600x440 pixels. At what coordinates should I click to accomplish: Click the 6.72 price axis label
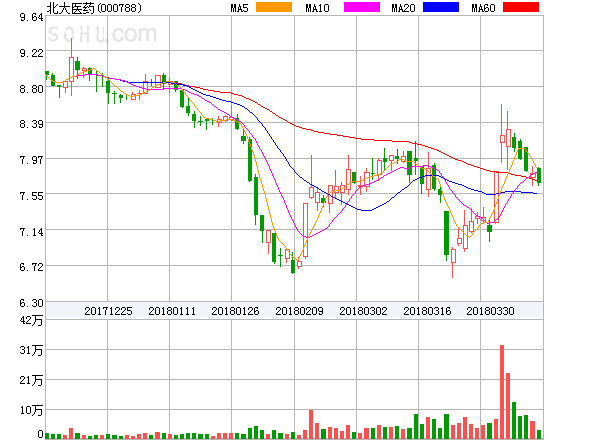click(x=31, y=267)
